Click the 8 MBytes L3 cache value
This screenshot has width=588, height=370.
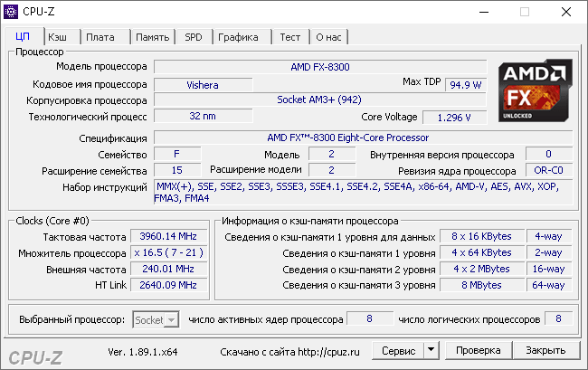tap(482, 285)
